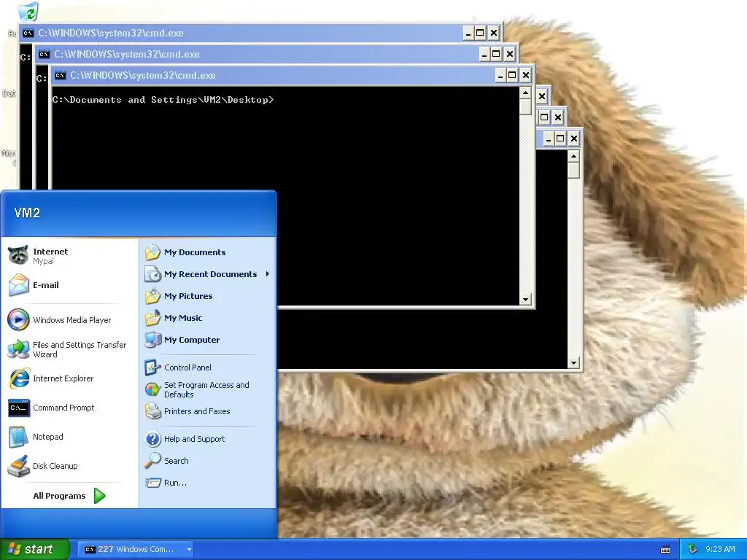747x560 pixels.
Task: Close the second cmd.exe window
Action: click(510, 54)
